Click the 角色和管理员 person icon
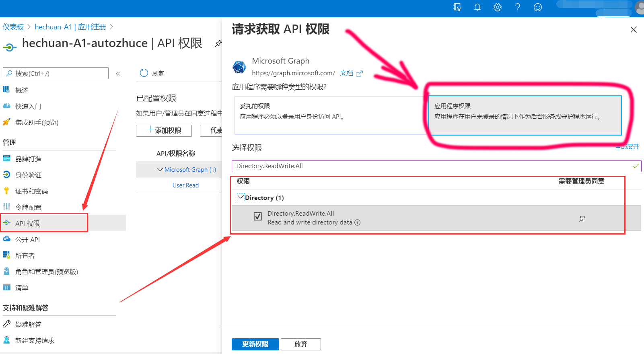This screenshot has height=354, width=644. point(6,271)
